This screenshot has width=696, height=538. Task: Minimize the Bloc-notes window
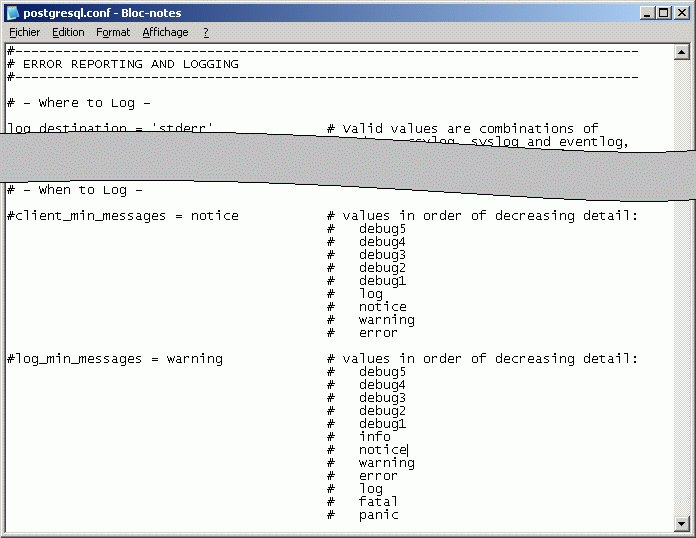click(645, 13)
